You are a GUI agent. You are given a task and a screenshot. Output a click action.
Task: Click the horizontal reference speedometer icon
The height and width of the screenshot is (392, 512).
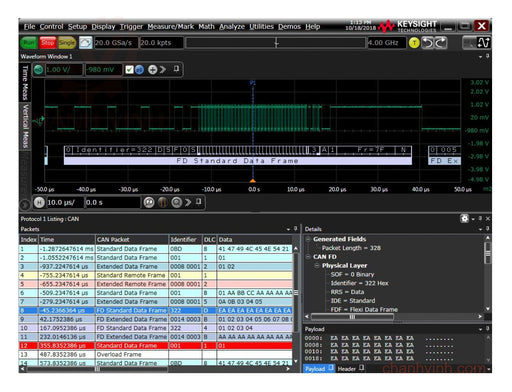tap(149, 202)
